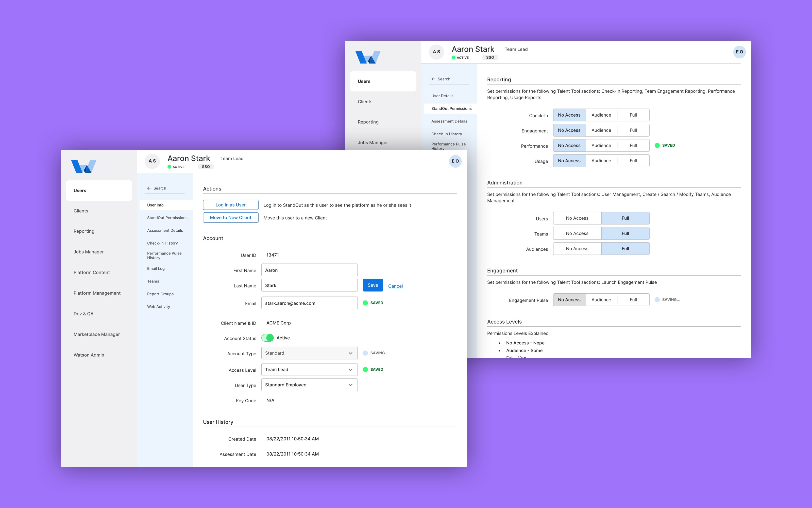This screenshot has height=508, width=812.
Task: Click the Cancel link
Action: [x=395, y=286]
